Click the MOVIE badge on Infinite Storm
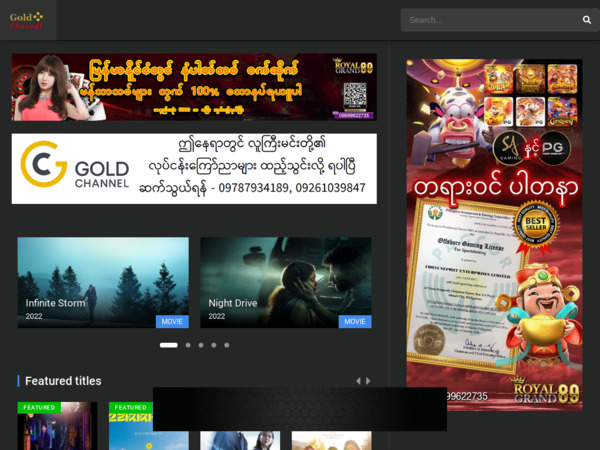The width and height of the screenshot is (600, 450). [x=172, y=321]
